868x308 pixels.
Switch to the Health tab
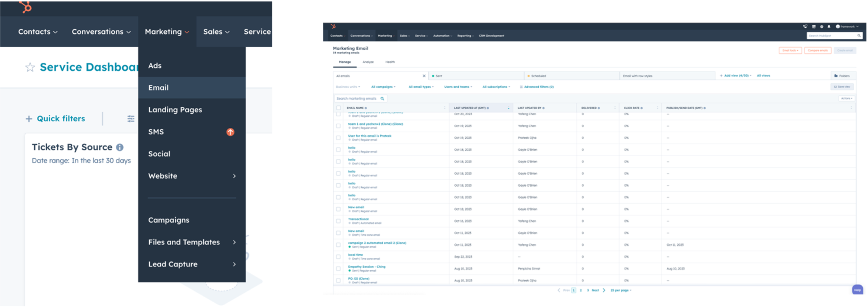(390, 62)
